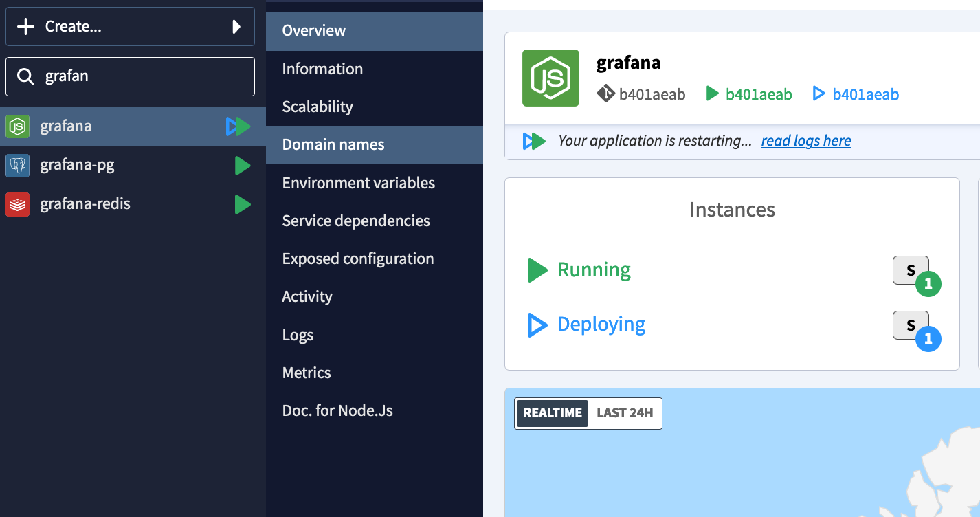
Task: Focus the search field containing grafan
Action: pyautogui.click(x=130, y=76)
